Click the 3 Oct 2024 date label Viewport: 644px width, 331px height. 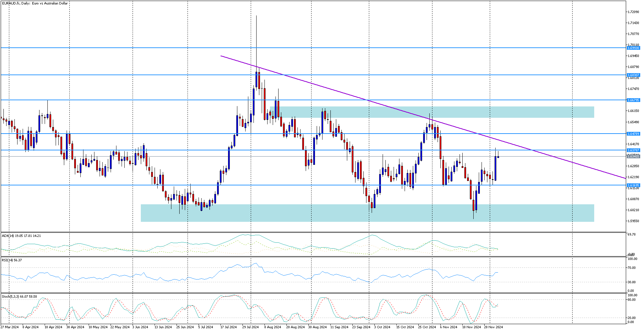click(x=382, y=327)
